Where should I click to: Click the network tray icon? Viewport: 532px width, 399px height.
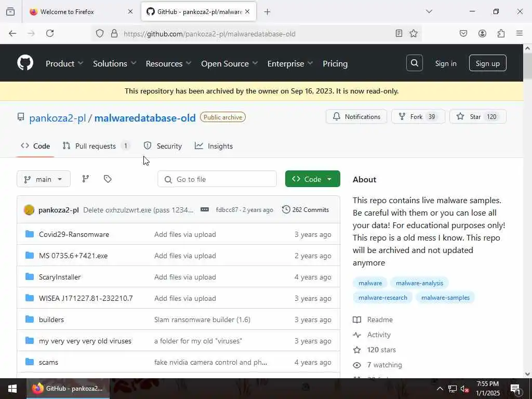pos(453,389)
